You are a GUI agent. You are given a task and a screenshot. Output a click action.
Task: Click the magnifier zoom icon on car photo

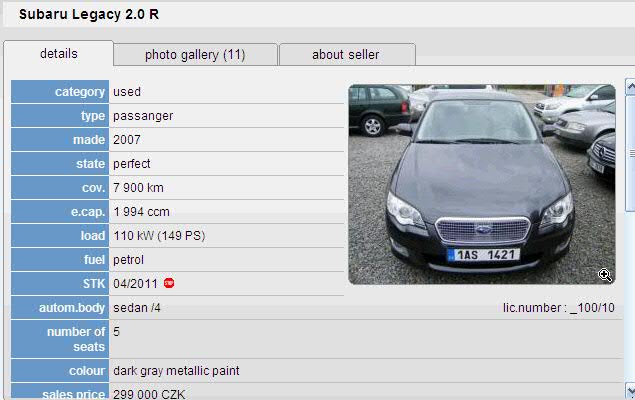[x=605, y=275]
